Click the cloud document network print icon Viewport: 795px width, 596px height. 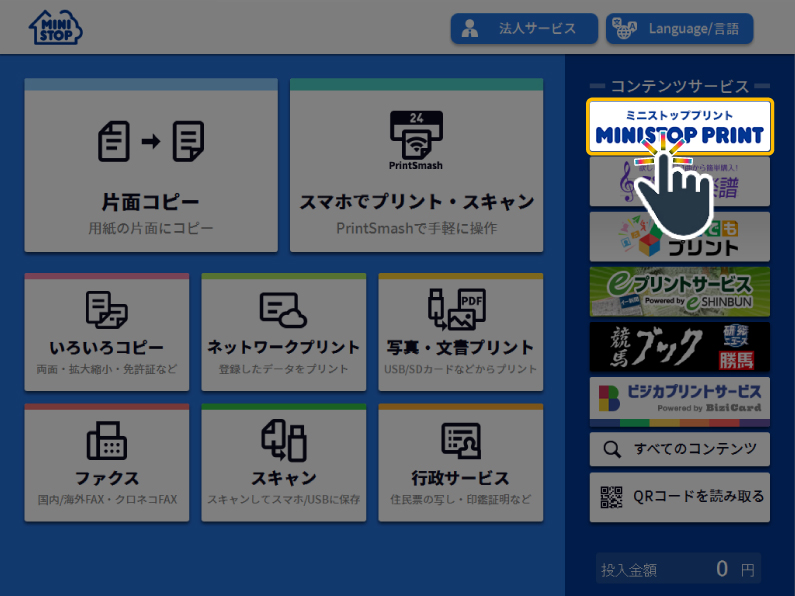click(283, 310)
